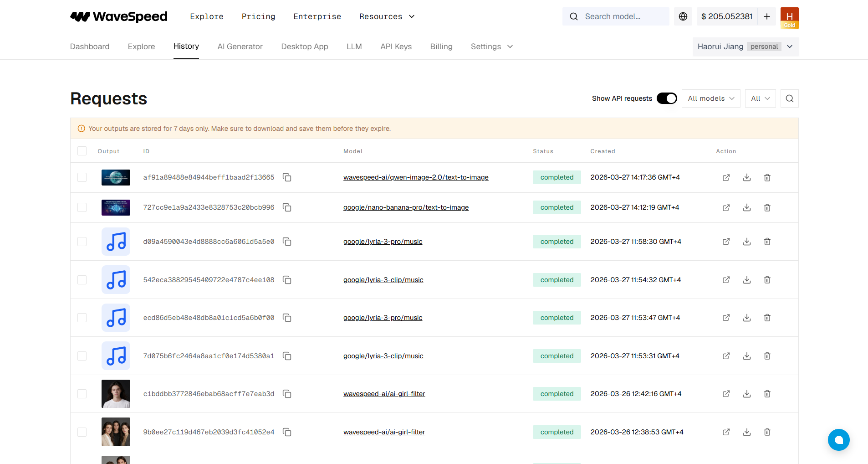Switch to the API Keys tab
This screenshot has height=464, width=868.
[x=396, y=46]
